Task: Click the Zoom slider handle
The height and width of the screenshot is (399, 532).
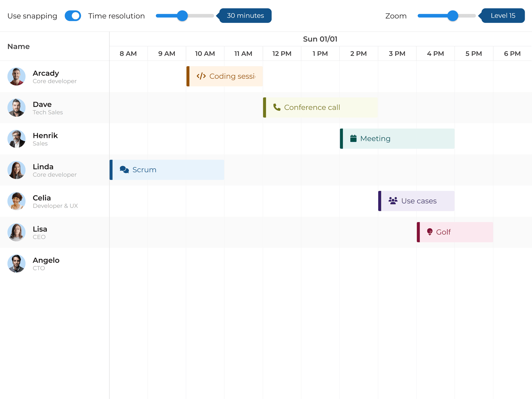Action: coord(453,16)
